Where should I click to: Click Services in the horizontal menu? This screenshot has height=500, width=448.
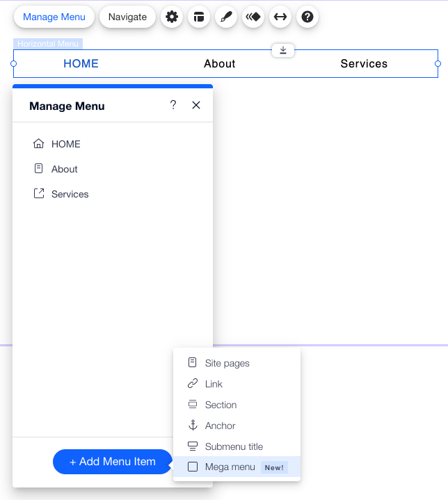point(364,63)
